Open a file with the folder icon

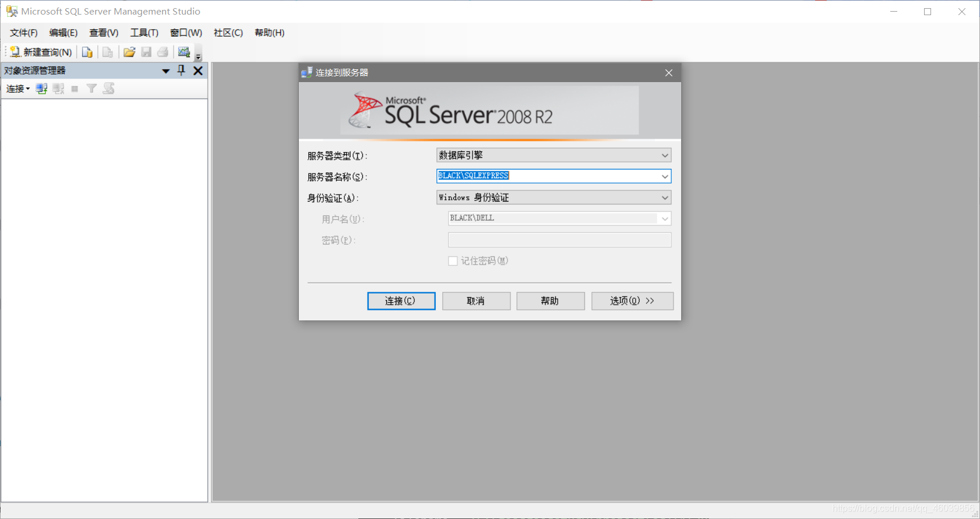coord(129,52)
